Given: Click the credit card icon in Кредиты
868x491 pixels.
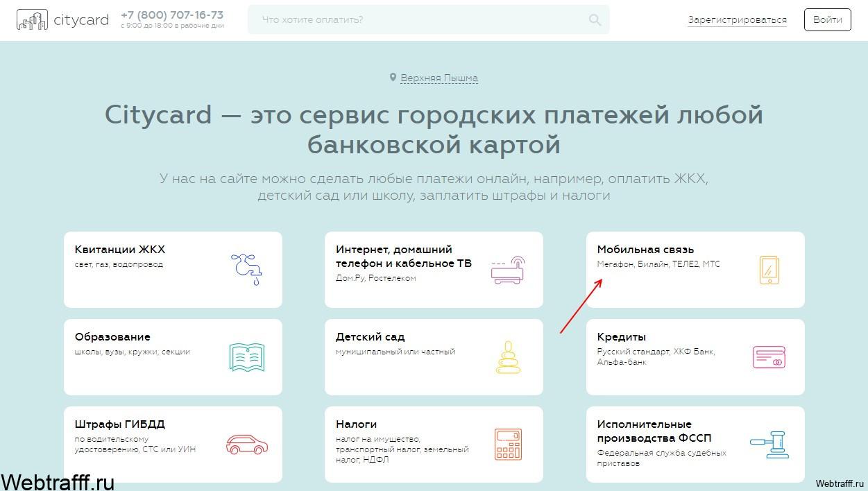Looking at the screenshot, I should 769,357.
